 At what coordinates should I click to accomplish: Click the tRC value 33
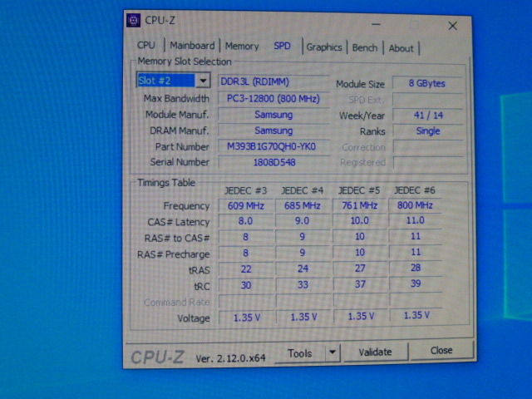pyautogui.click(x=303, y=284)
